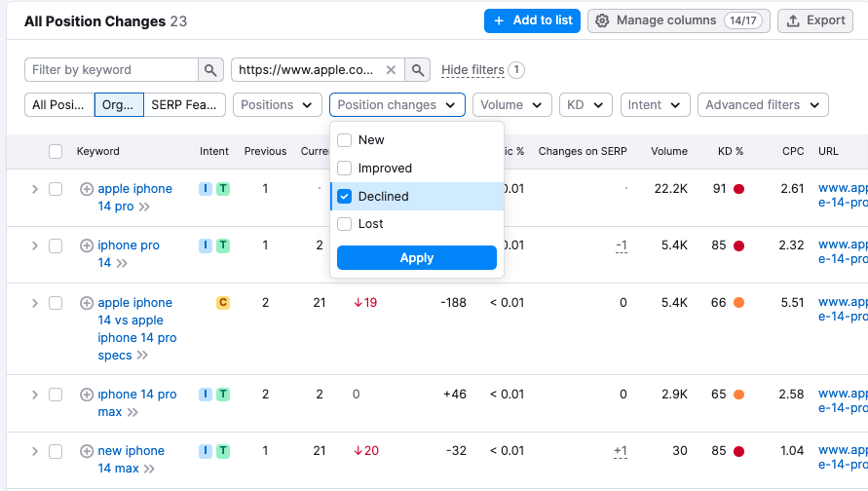Image resolution: width=868 pixels, height=491 pixels.
Task: Switch to SERP Features tab
Action: pyautogui.click(x=185, y=105)
